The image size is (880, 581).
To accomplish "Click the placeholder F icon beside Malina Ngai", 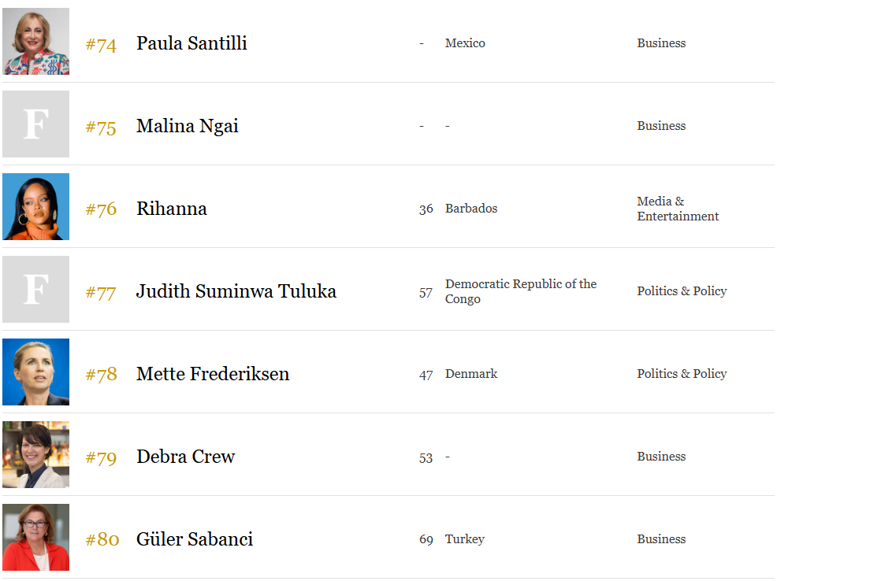I will pyautogui.click(x=36, y=124).
